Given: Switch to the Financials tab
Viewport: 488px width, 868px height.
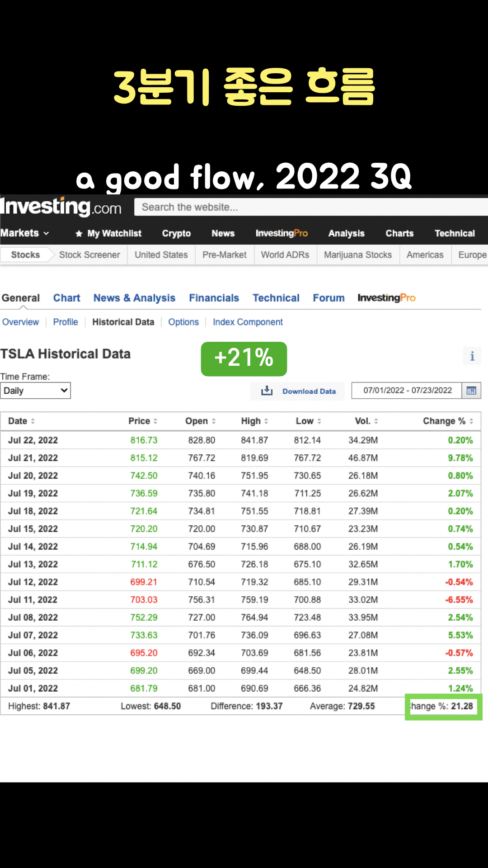Looking at the screenshot, I should (x=214, y=298).
